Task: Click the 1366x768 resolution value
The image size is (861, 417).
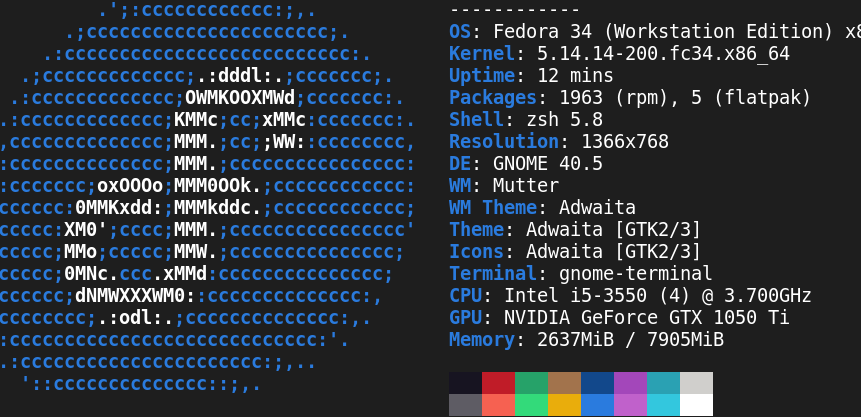Action: coord(625,142)
